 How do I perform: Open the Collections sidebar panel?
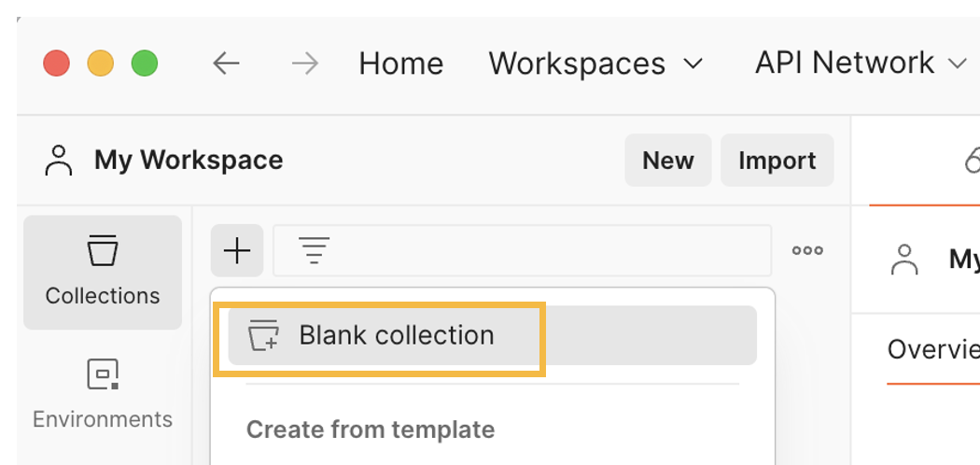103,272
